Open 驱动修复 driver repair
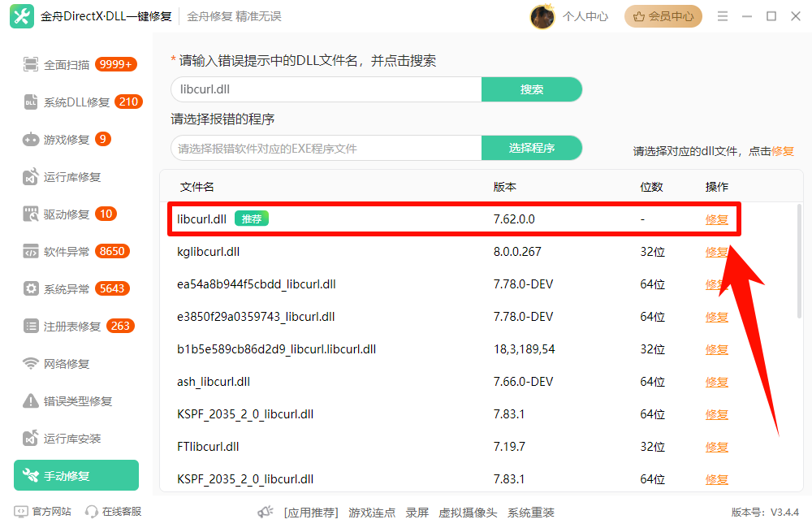This screenshot has height=528, width=812. point(63,214)
